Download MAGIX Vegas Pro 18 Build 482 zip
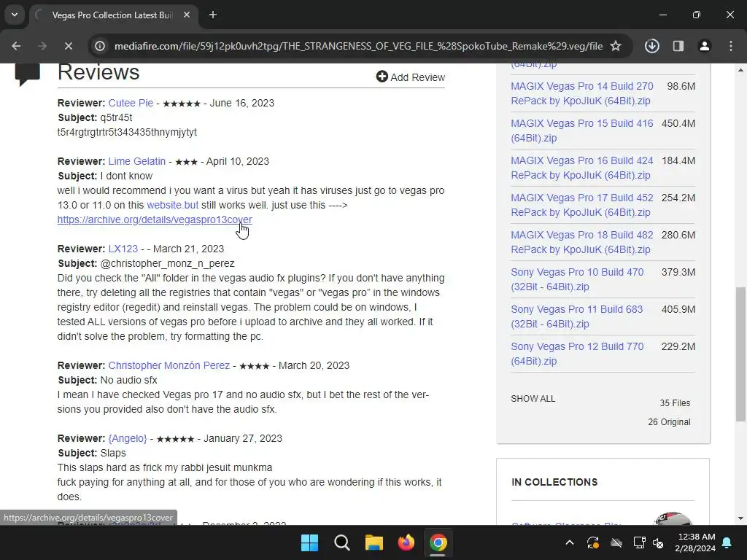Viewport: 747px width, 560px height. point(581,242)
